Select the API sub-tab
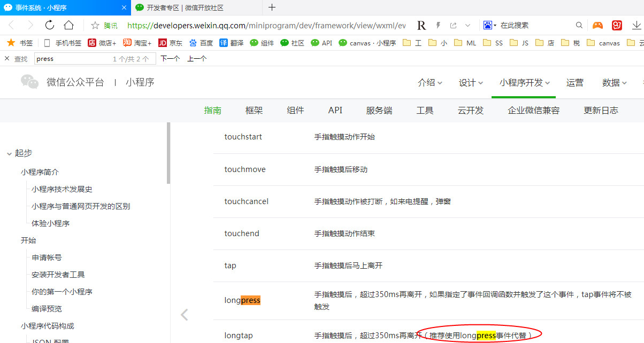Image resolution: width=644 pixels, height=343 pixels. pos(335,111)
